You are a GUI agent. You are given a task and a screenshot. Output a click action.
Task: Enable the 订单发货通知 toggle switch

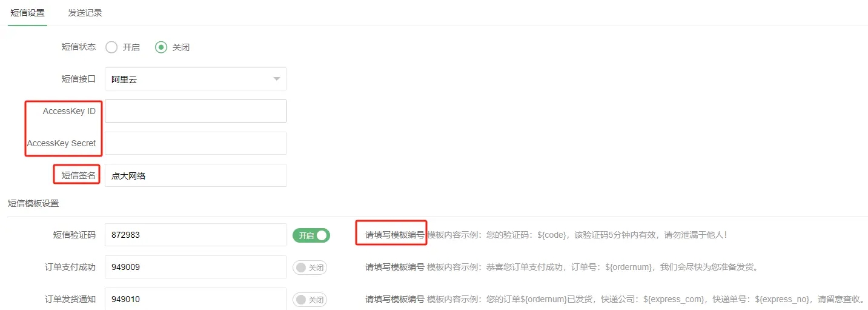click(x=310, y=300)
